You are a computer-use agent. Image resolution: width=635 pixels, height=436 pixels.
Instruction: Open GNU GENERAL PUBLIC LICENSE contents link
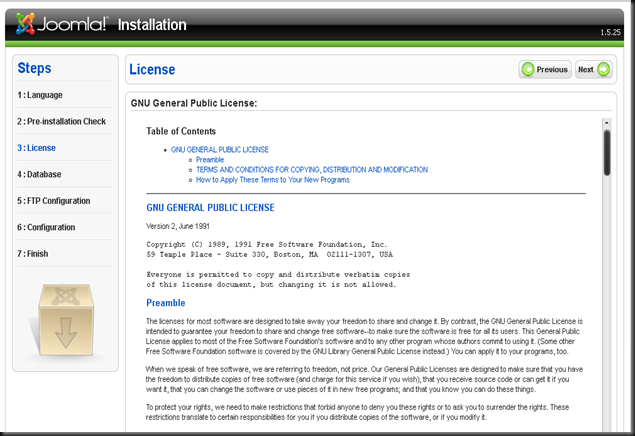(219, 150)
